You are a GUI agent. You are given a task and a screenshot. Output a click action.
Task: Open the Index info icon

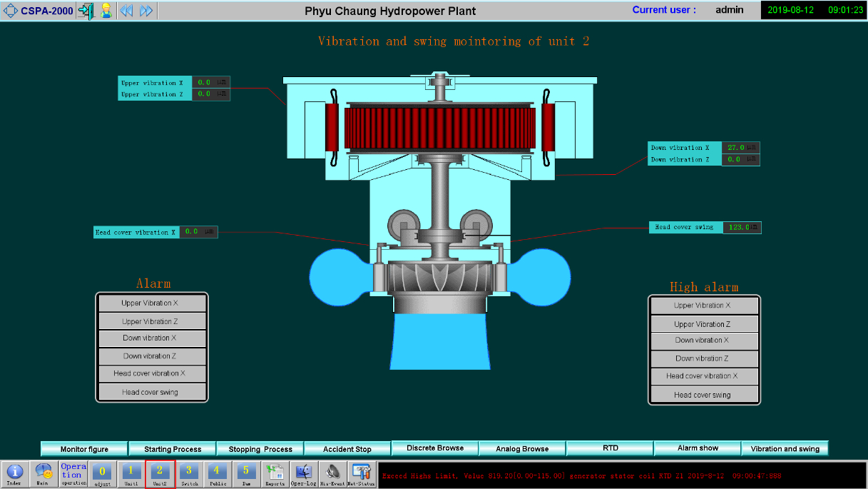click(14, 474)
